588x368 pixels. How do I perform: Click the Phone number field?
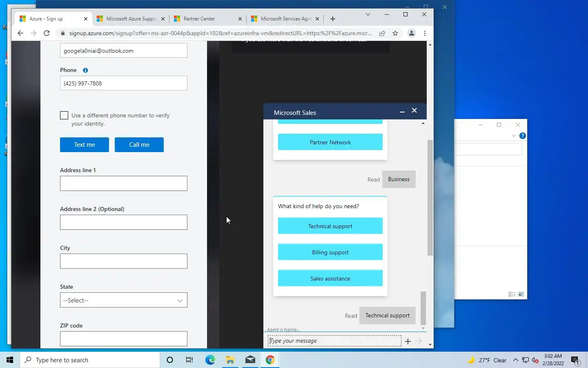(x=124, y=83)
